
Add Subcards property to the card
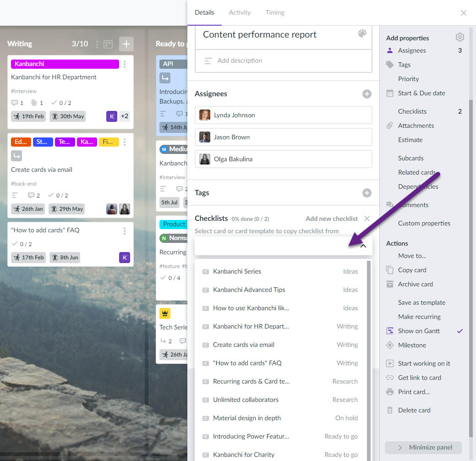click(411, 158)
